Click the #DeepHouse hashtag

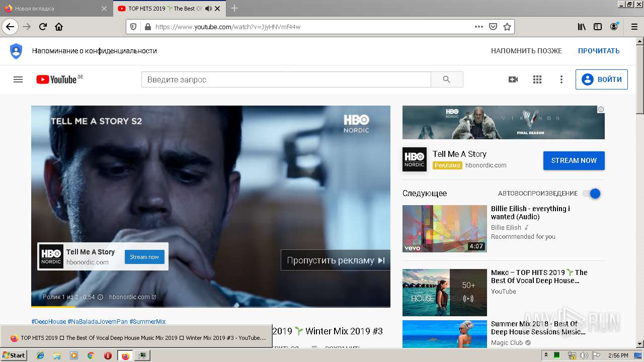click(x=48, y=322)
